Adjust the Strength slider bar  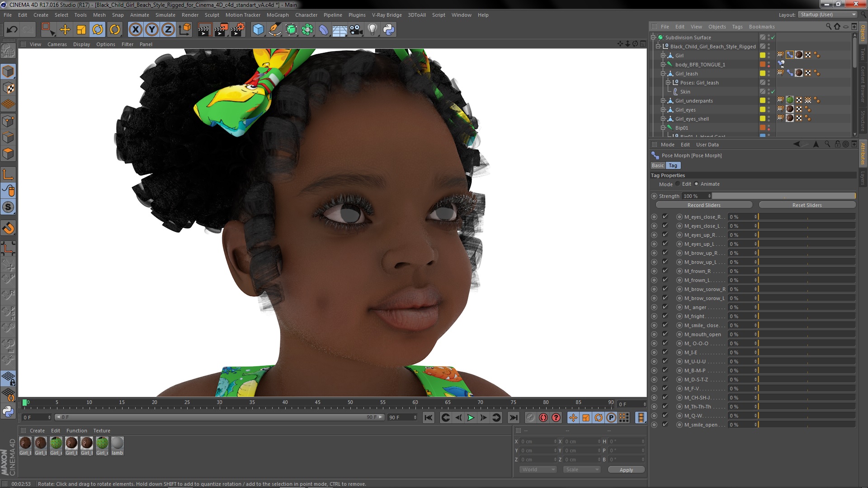(x=783, y=196)
